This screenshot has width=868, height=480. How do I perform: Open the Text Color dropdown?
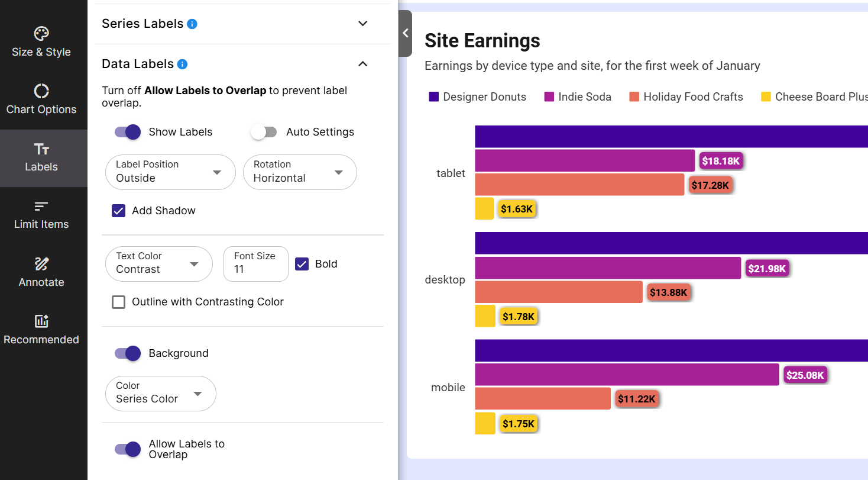pos(158,264)
